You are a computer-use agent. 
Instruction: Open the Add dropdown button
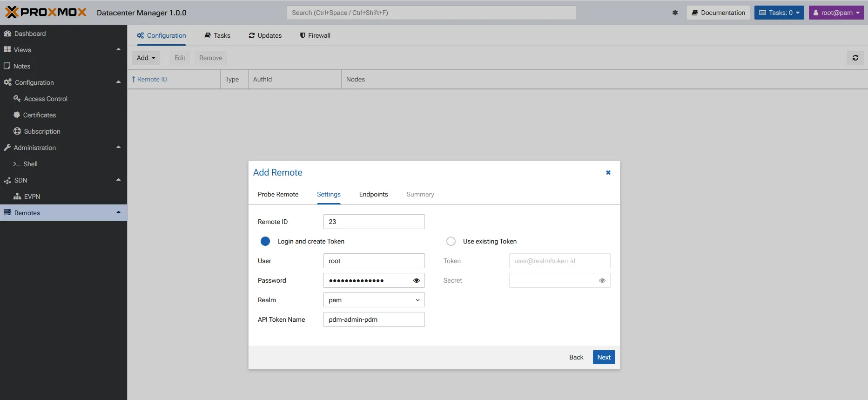coord(146,58)
